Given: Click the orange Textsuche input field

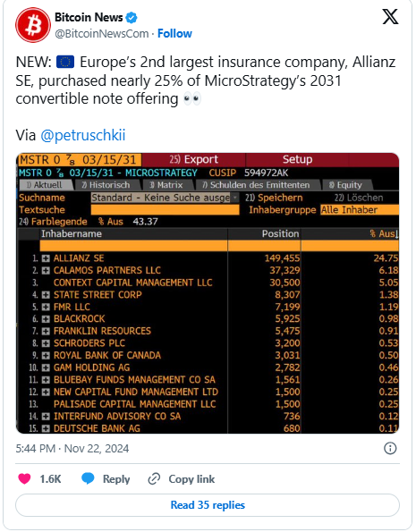Looking at the screenshot, I should (x=165, y=210).
